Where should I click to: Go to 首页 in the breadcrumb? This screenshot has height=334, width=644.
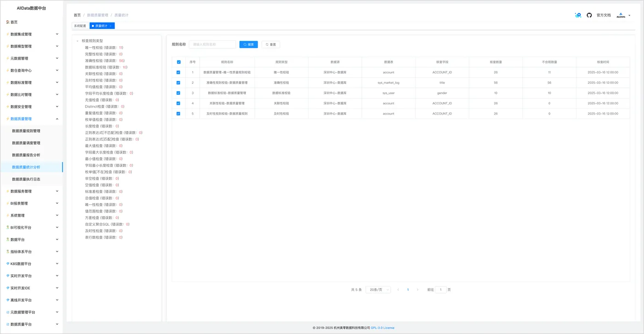77,15
